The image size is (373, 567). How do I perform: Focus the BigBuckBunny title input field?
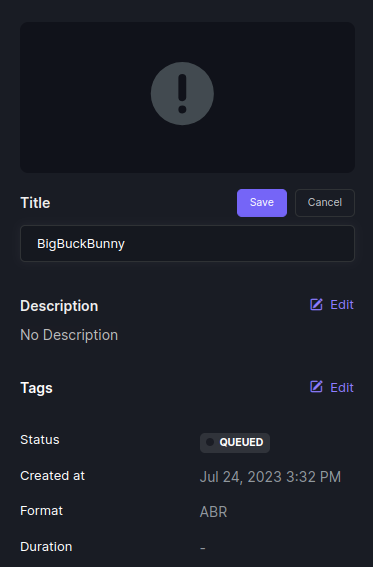click(x=187, y=243)
